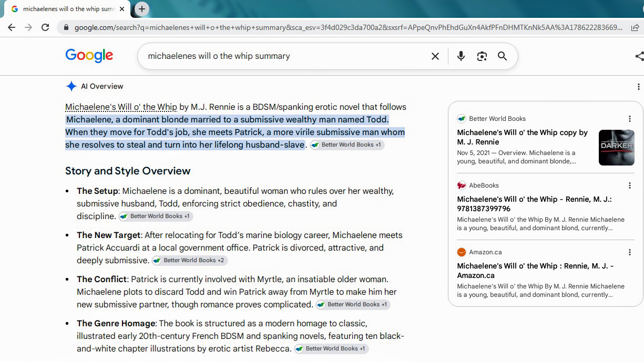Click the Amazon.ca source name
Viewport: 644px width, 362px height.
[x=486, y=252]
